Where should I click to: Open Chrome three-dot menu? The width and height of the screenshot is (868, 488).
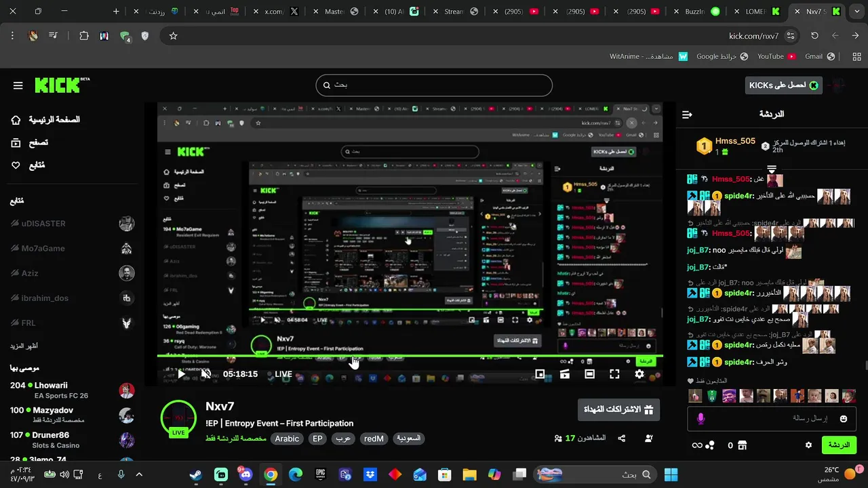coord(12,36)
